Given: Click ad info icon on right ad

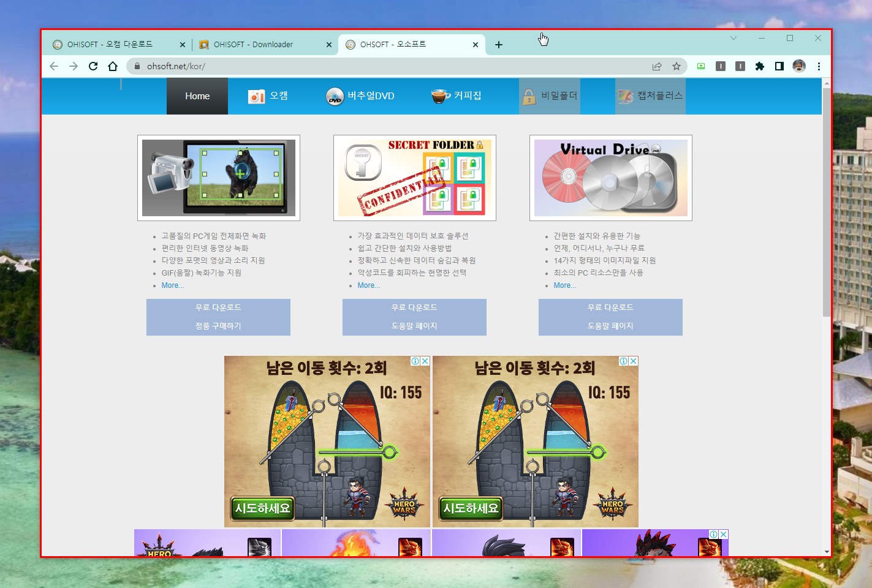Looking at the screenshot, I should pos(624,361).
